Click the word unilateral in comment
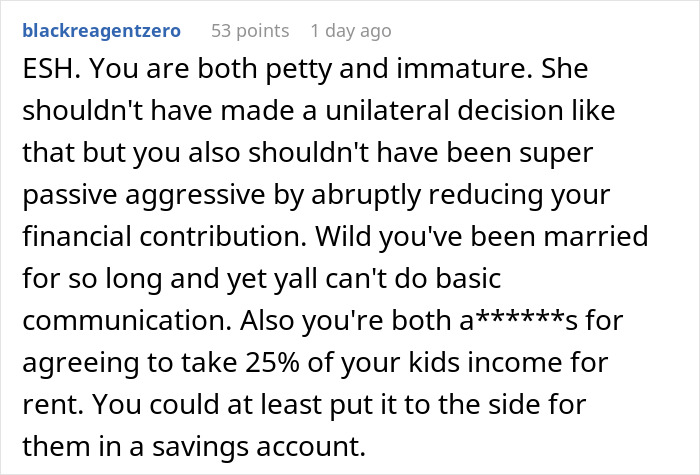 point(387,110)
